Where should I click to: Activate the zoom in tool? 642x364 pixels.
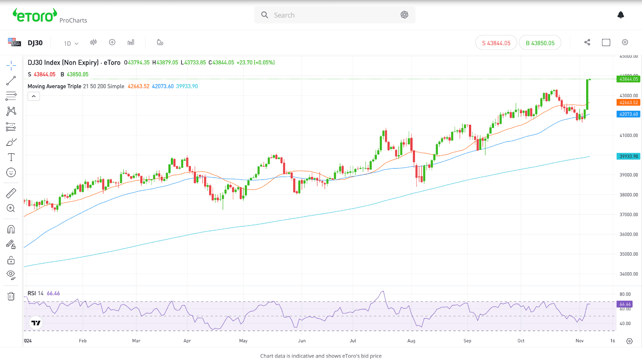click(11, 208)
